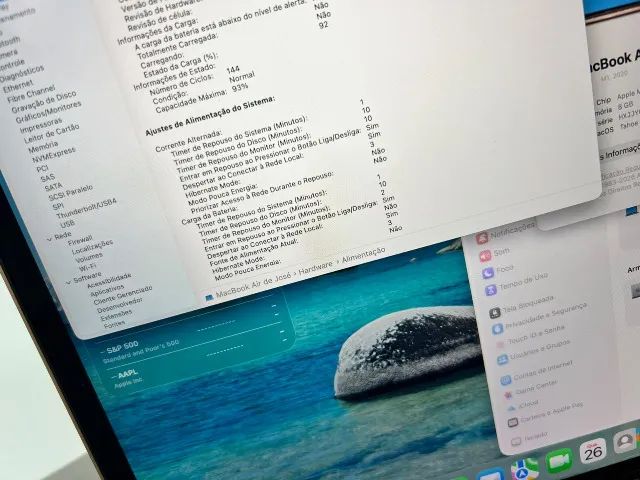This screenshot has width=640, height=480.
Task: Select the Contas de Internet icon
Action: point(505,380)
